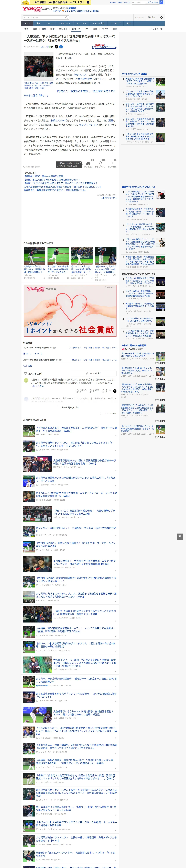This screenshot has width=186, height=868.
Task: Expand the comment with …もっと見る
Action: (37, 386)
